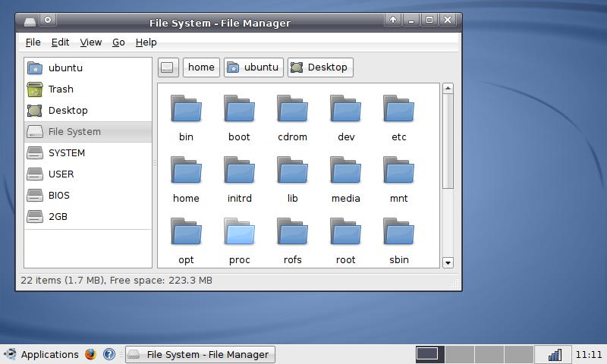Launch Firefox from the bottom panel
The height and width of the screenshot is (364, 607).
(x=90, y=354)
